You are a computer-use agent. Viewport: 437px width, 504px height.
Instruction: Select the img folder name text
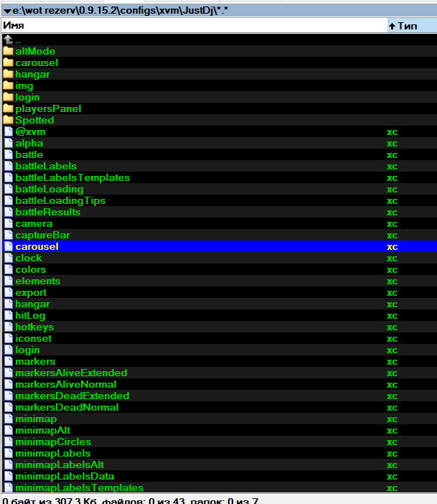point(24,86)
